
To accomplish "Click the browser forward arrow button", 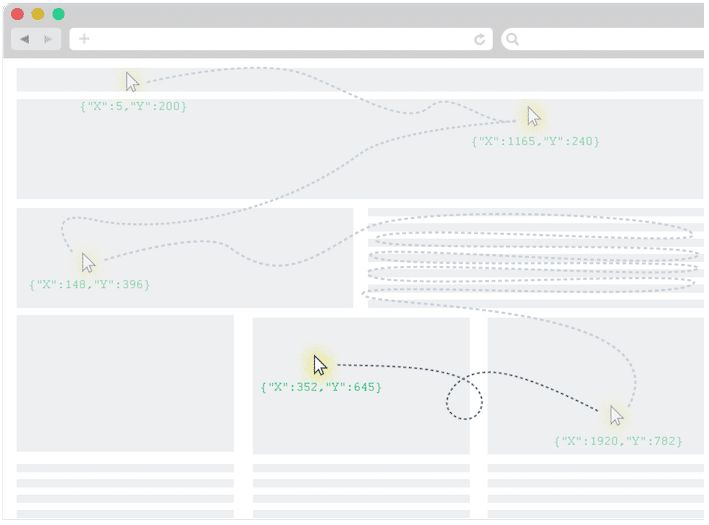I will [x=48, y=39].
